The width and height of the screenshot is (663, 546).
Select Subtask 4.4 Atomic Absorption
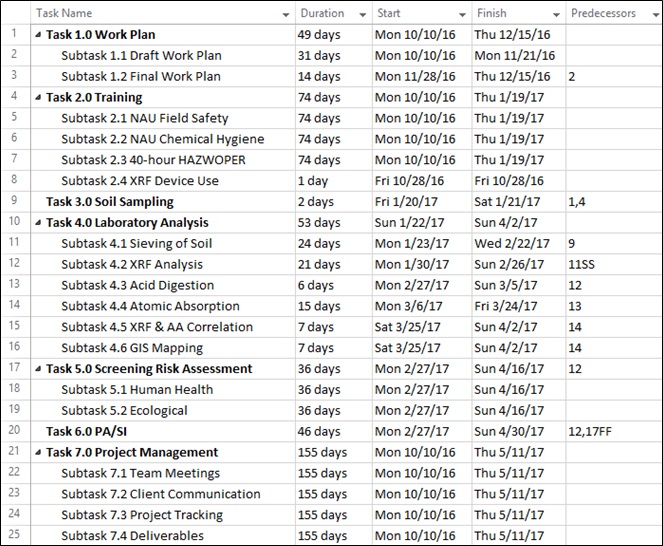tap(151, 306)
